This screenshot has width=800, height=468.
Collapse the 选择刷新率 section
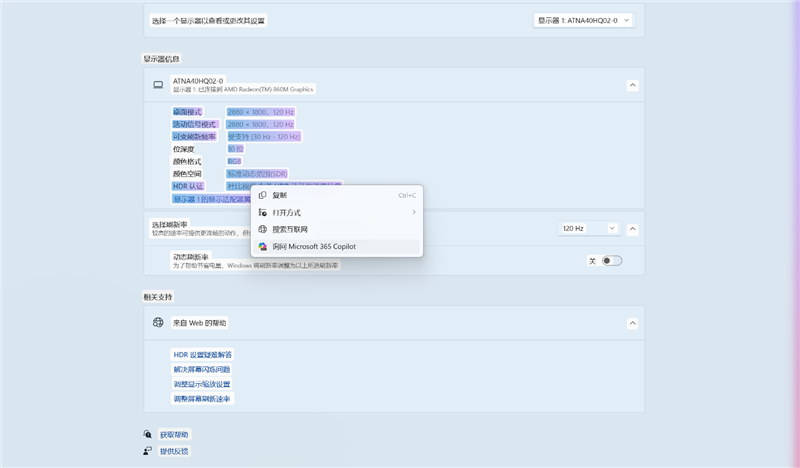coord(632,228)
